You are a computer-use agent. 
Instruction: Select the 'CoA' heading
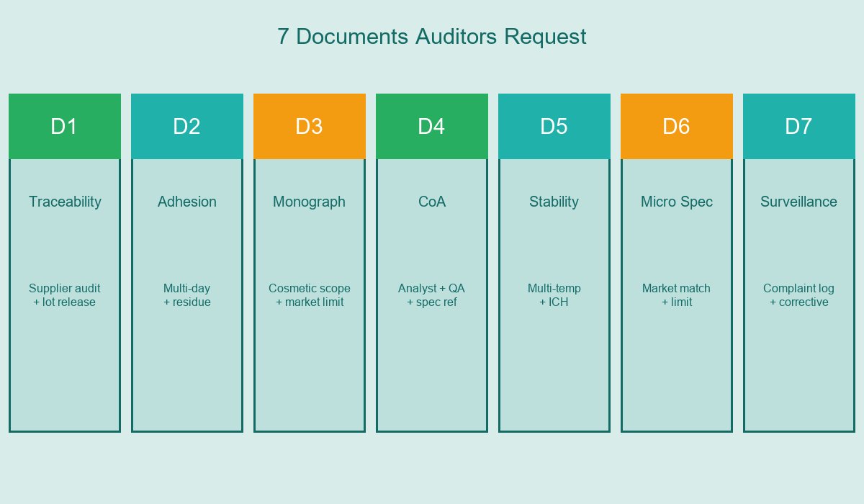[432, 202]
